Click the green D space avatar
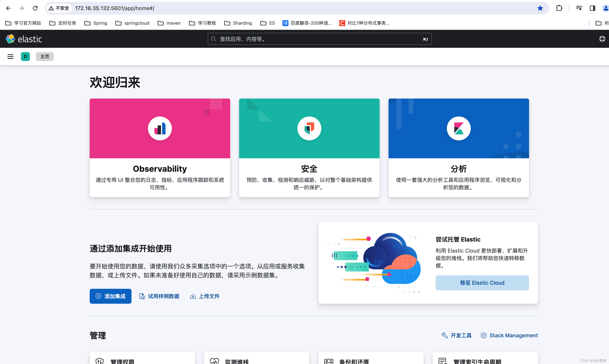This screenshot has width=609, height=364. point(25,56)
